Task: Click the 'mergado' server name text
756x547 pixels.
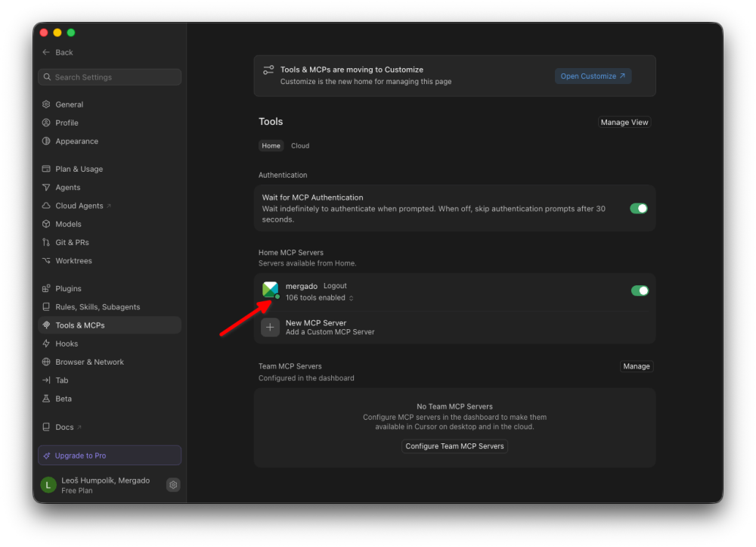Action: 302,286
